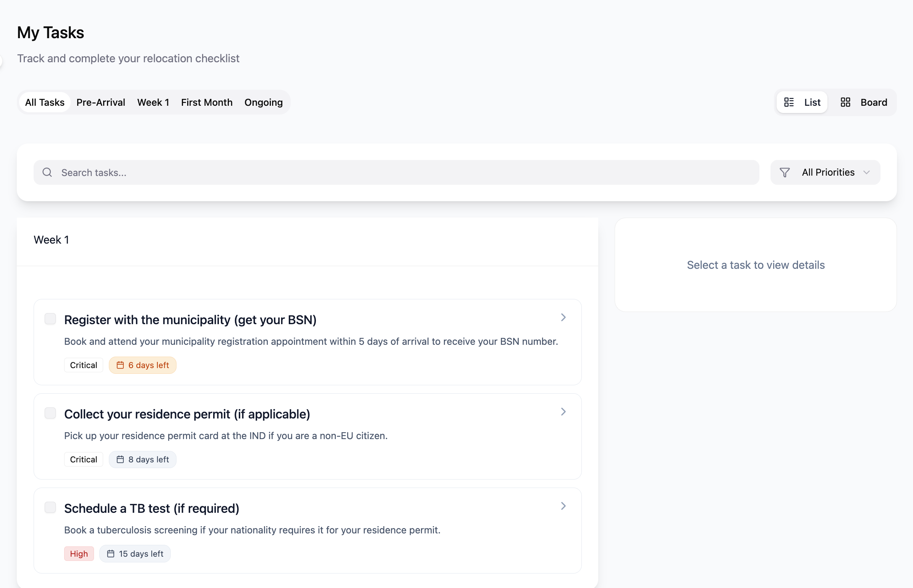
Task: Click the calendar icon on '15 days left' badge
Action: [x=111, y=553]
